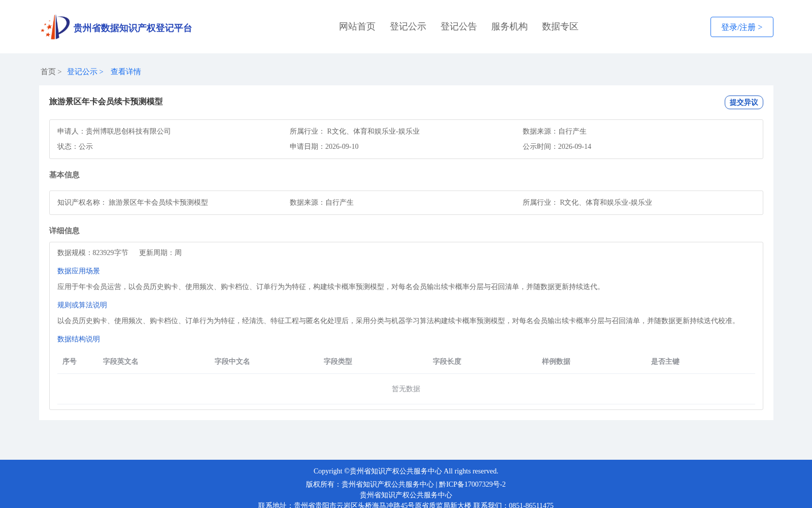Click the 数据结构说明 heading
Viewport: 812px width, 508px height.
pos(79,339)
